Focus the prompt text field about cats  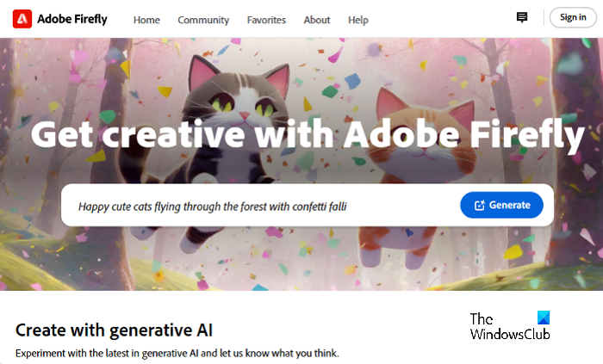tap(258, 207)
